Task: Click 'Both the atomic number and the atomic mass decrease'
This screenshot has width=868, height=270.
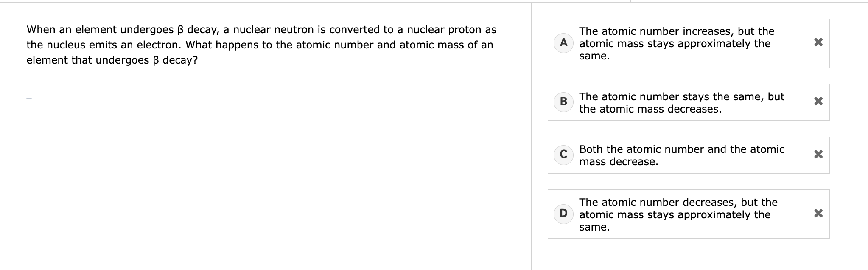Action: [682, 155]
